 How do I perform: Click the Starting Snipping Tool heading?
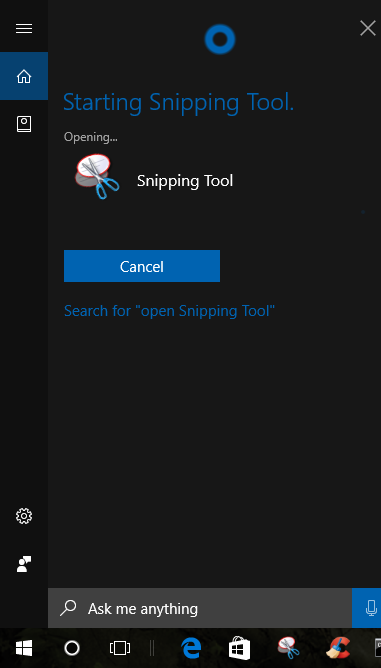click(x=179, y=103)
